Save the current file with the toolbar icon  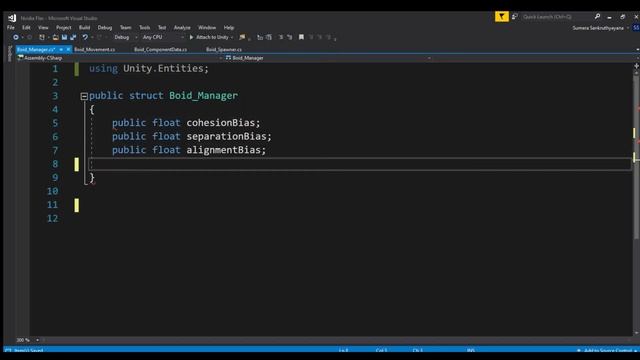[x=64, y=37]
